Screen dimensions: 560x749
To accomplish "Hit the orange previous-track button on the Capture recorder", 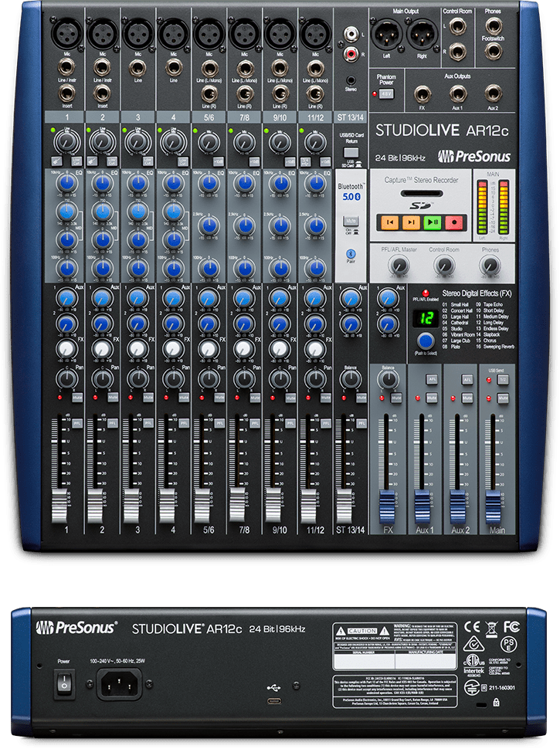I will pyautogui.click(x=389, y=222).
